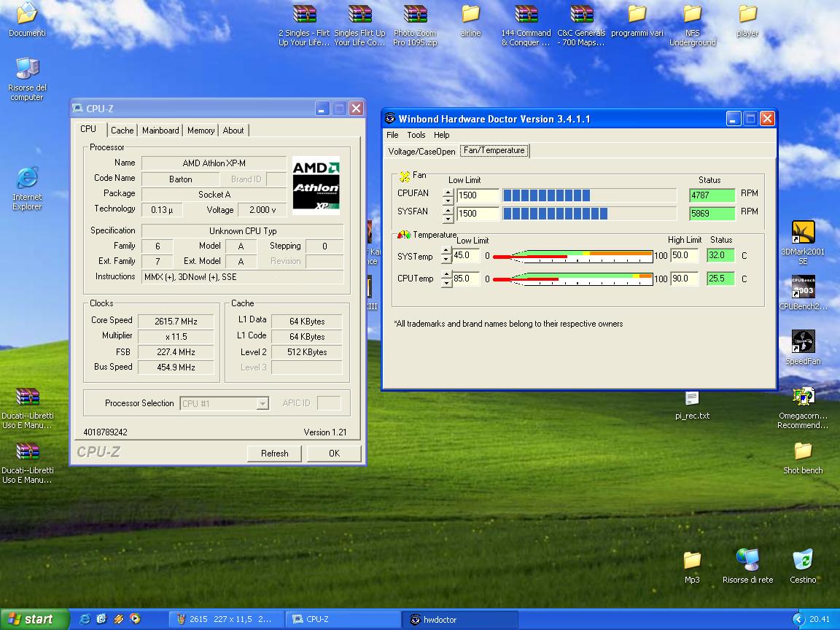Expand Processor Selection dropdown

(x=262, y=403)
